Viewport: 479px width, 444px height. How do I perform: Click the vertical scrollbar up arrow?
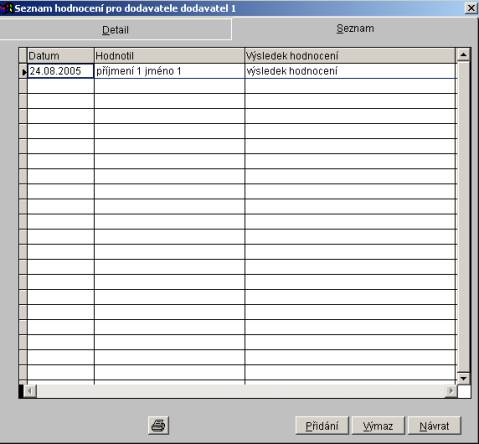tap(463, 55)
